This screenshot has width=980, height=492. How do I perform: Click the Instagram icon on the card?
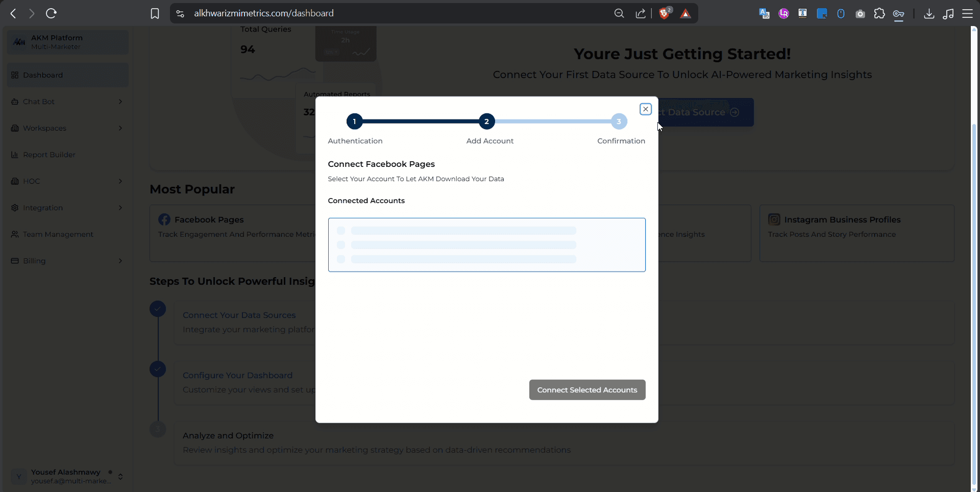[774, 219]
